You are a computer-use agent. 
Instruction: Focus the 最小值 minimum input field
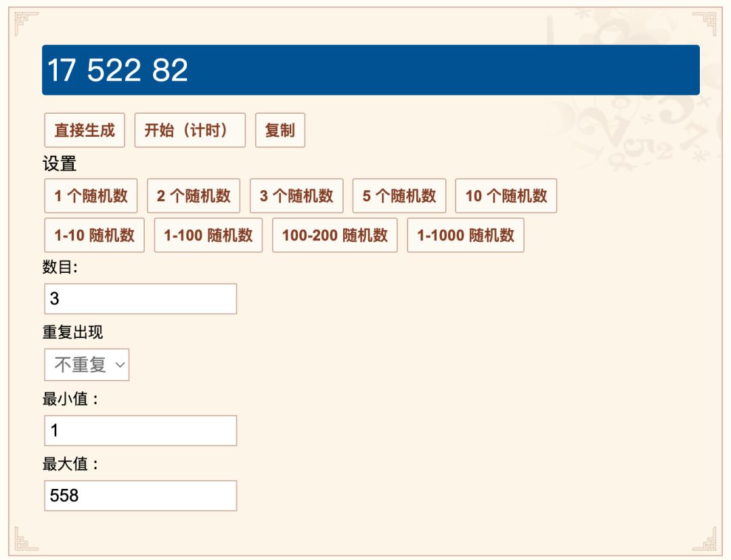(x=140, y=431)
